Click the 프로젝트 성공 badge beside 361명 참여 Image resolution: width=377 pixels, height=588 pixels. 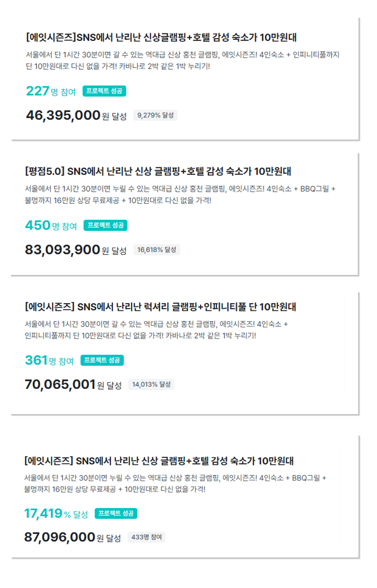coord(102,360)
